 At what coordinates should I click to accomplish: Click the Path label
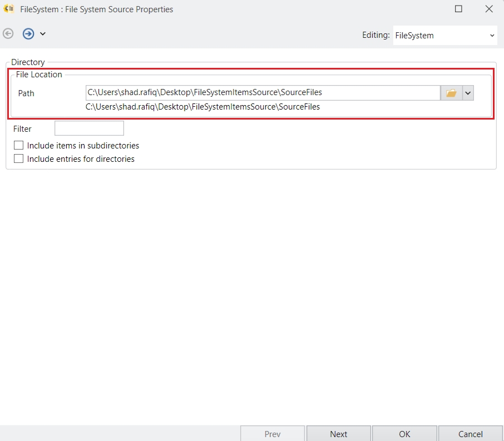click(x=26, y=93)
